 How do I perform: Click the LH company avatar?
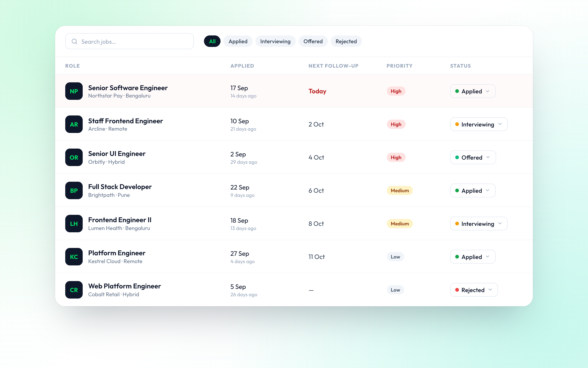[x=74, y=223]
